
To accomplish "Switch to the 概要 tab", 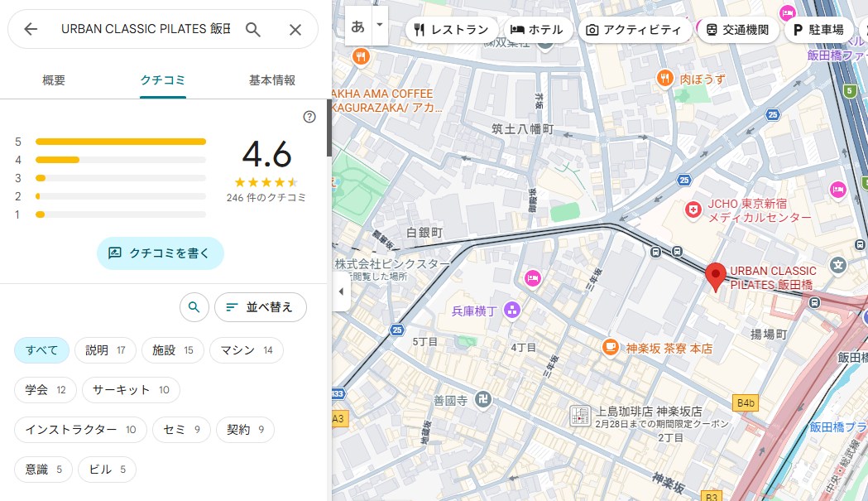I will click(x=54, y=80).
